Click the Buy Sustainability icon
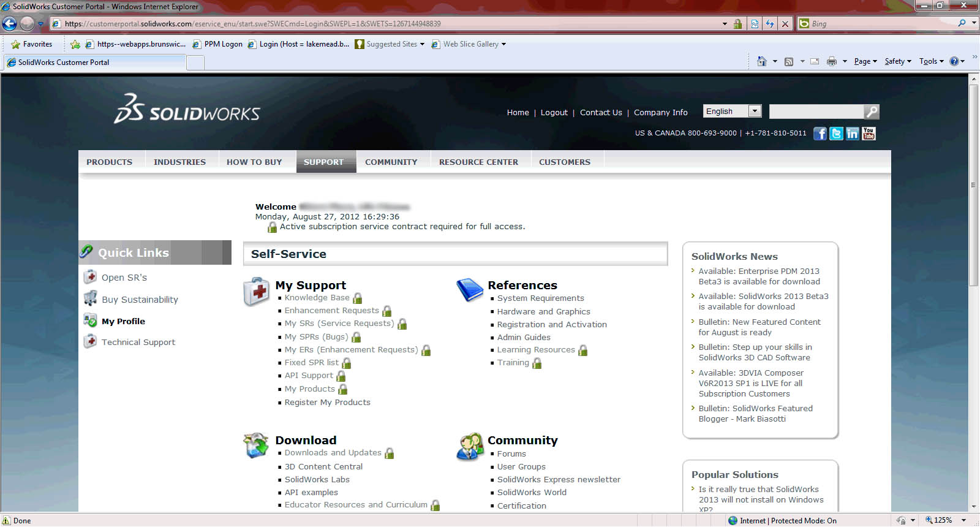The height and width of the screenshot is (527, 980). point(90,299)
